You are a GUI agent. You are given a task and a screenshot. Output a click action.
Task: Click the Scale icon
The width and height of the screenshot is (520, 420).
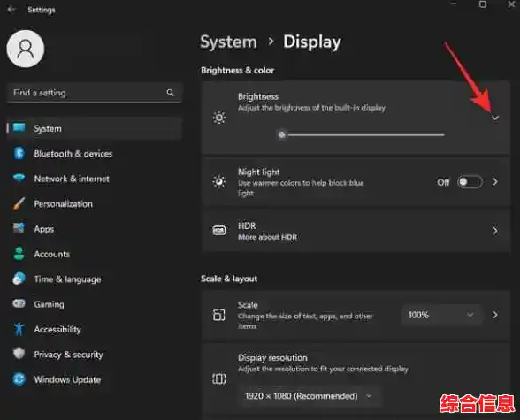pos(219,315)
